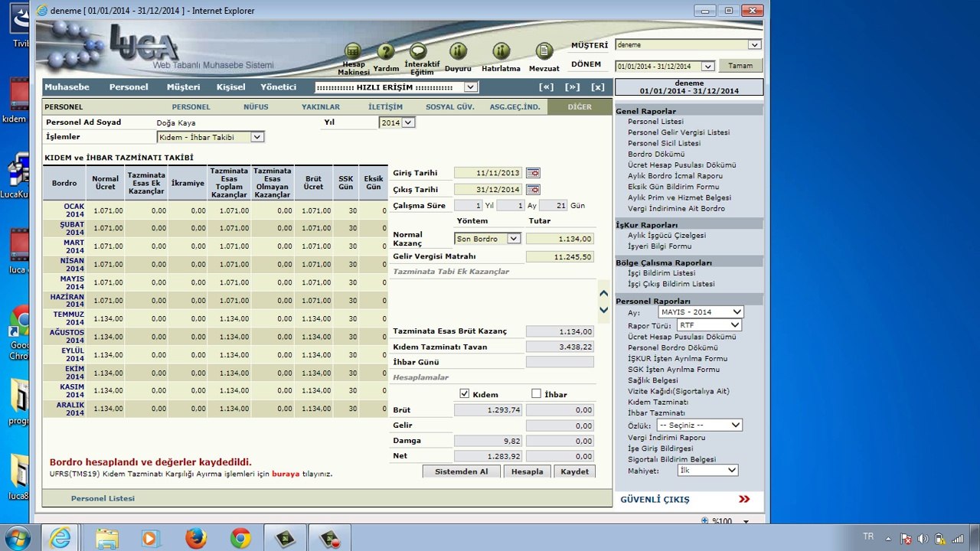Open the Yöntem dropdown showing Son Bordro
The height and width of the screenshot is (551, 980).
coord(488,239)
